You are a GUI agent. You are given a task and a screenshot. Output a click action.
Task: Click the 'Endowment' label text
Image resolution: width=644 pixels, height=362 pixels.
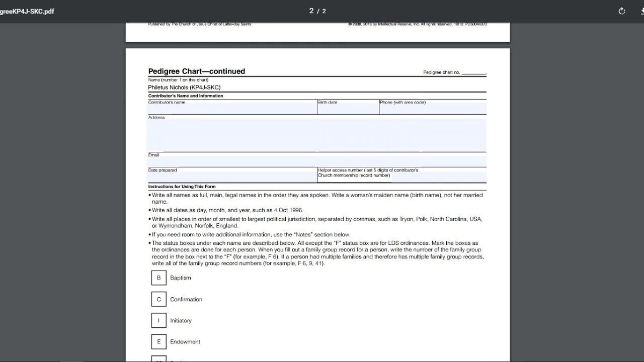click(185, 342)
